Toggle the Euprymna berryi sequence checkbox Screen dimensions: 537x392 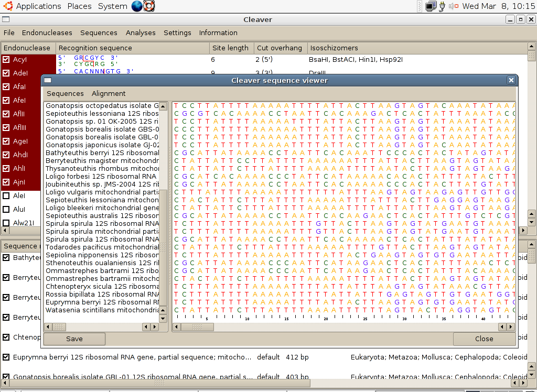point(6,357)
